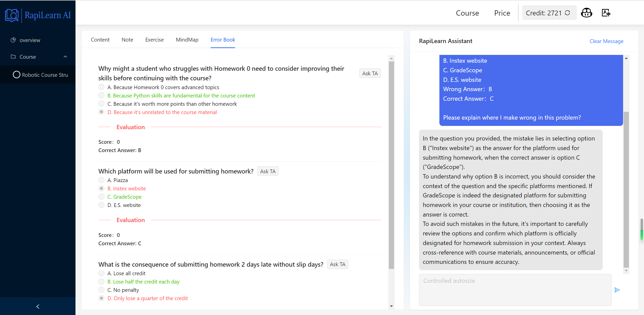Click the language translate icon
Screen dimensions: 644x315
pos(606,13)
